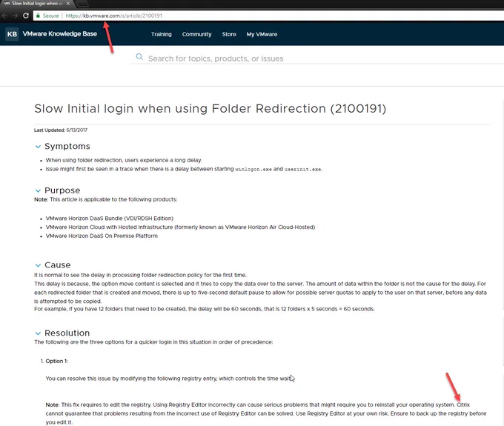Close the Slow Initial login browser tab
This screenshot has height=426, width=504.
click(68, 4)
